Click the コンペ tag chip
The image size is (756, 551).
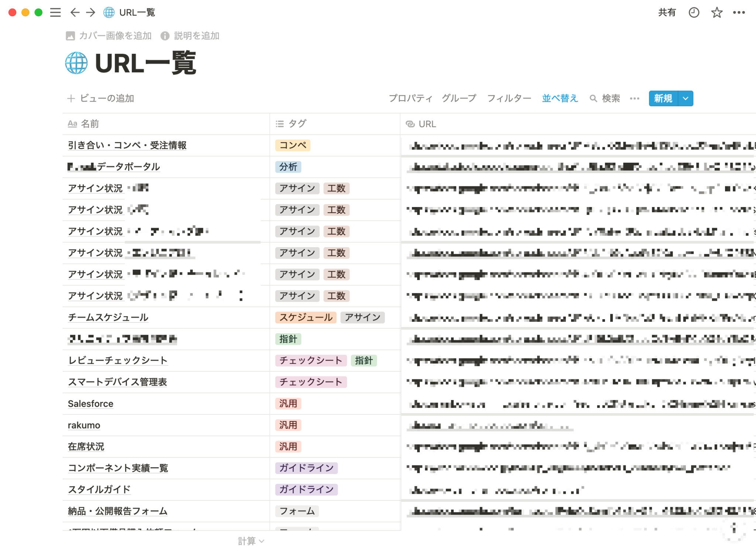pyautogui.click(x=293, y=145)
